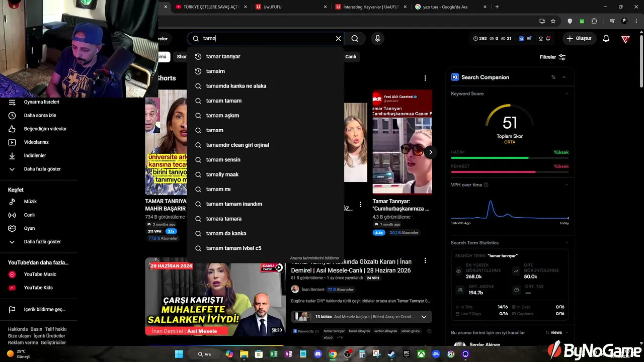
Task: Open İnan Demirel channel link
Action: (313, 290)
